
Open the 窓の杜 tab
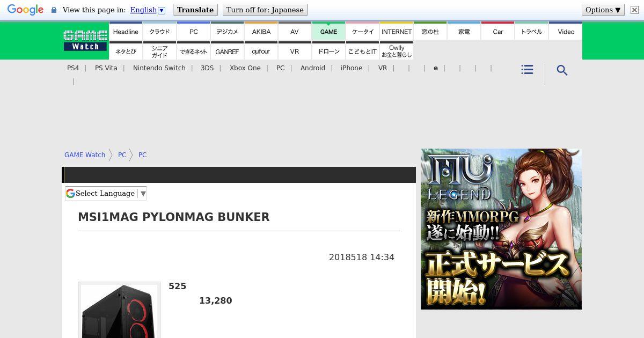pyautogui.click(x=430, y=32)
